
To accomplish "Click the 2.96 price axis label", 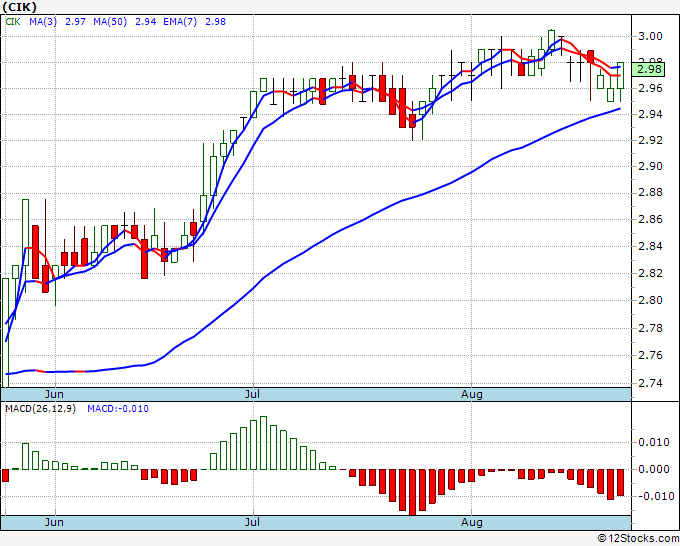I will (x=650, y=88).
